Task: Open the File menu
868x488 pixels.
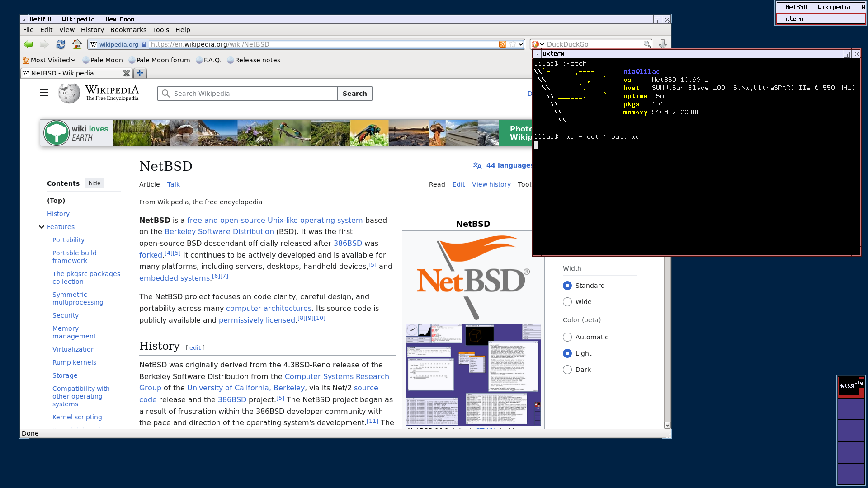Action: [x=28, y=30]
